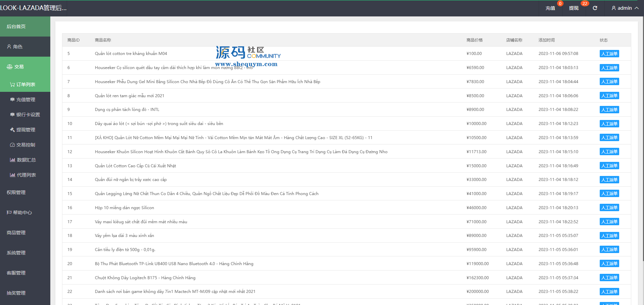Click 人工派单 for product ID 14
The image size is (644, 305).
click(x=609, y=180)
